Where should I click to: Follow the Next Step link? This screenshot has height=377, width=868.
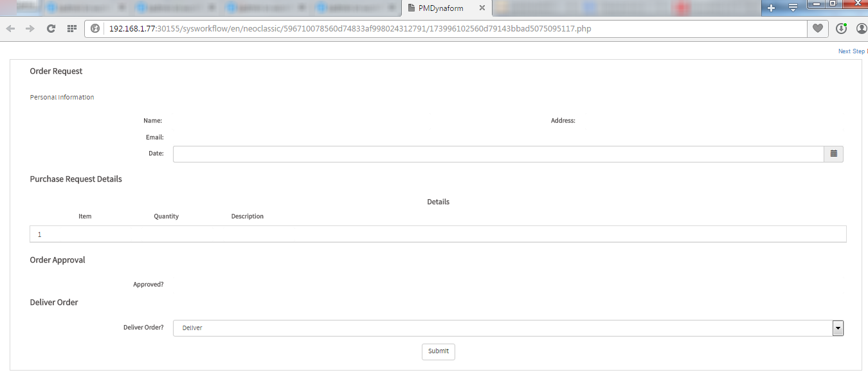tap(852, 51)
